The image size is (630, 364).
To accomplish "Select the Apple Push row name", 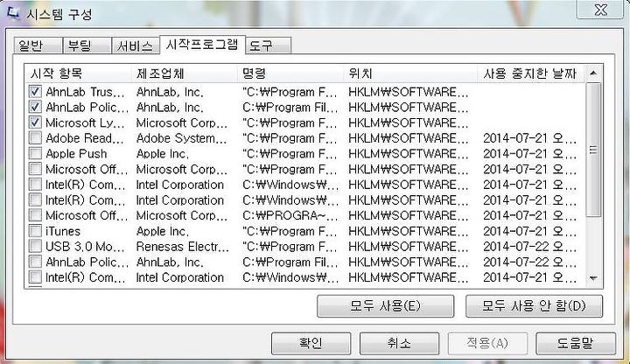I will (x=76, y=154).
